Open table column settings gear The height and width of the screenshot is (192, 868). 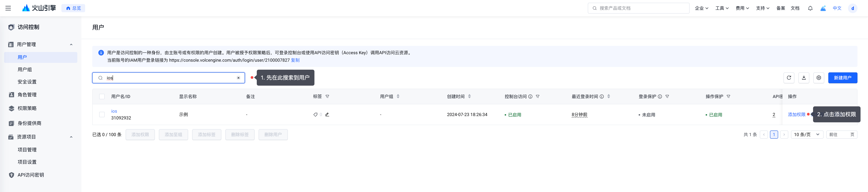[819, 78]
